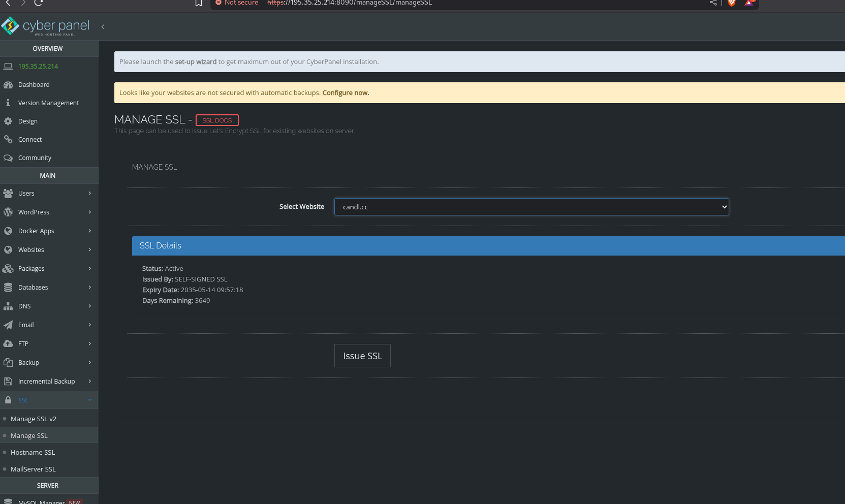Click the Connect link icon
The image size is (845, 504).
pos(8,139)
